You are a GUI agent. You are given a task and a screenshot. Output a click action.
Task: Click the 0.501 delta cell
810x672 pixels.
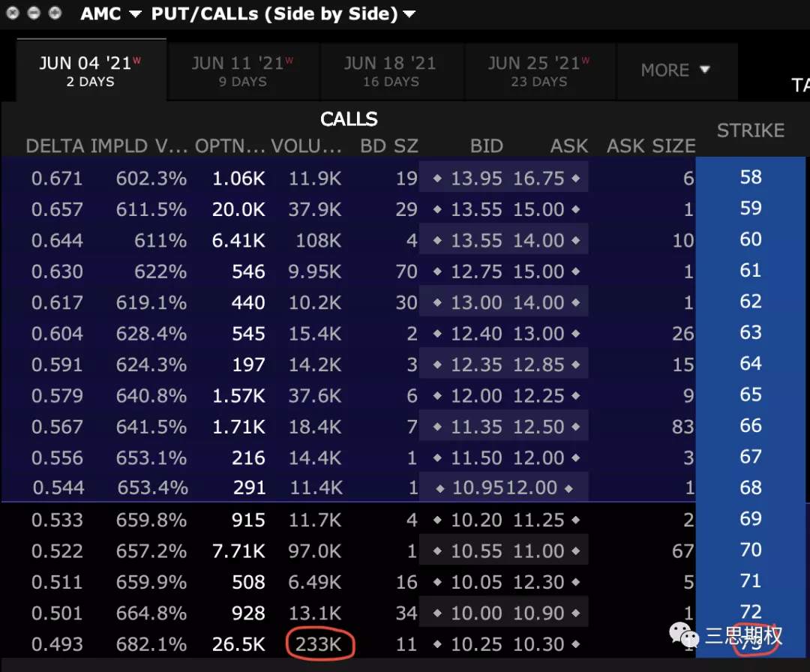[57, 613]
